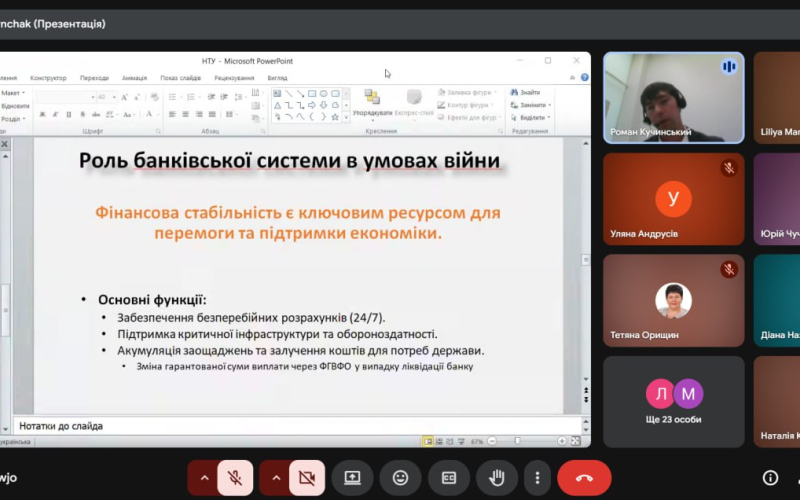800x500 pixels.
Task: Open the emoji reactions button
Action: [400, 478]
